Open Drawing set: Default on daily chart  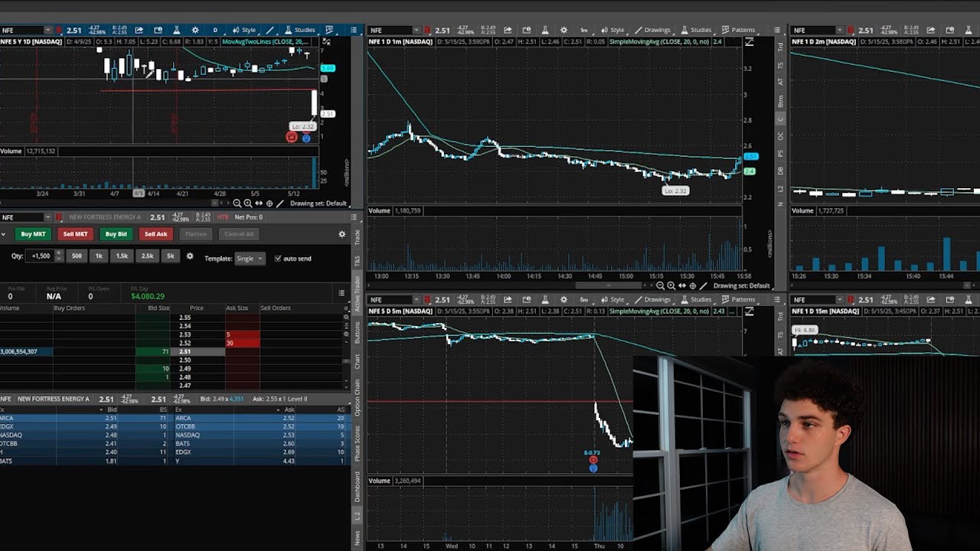(x=318, y=203)
